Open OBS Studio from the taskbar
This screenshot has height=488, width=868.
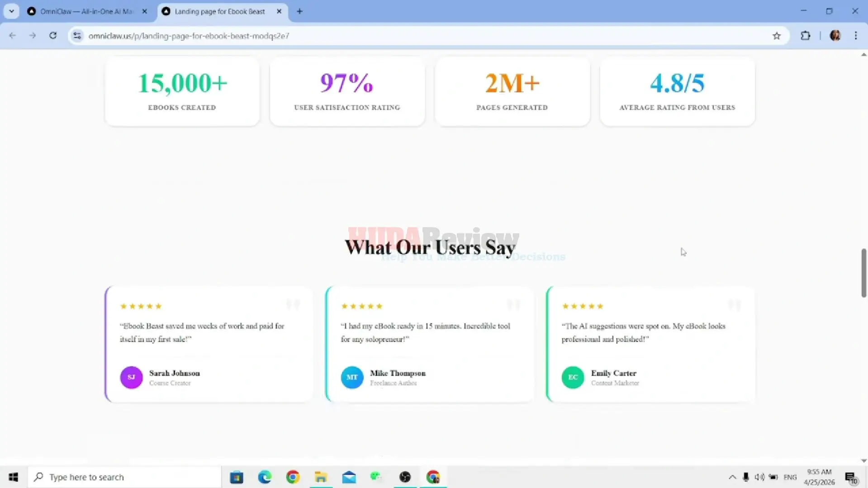pos(405,477)
